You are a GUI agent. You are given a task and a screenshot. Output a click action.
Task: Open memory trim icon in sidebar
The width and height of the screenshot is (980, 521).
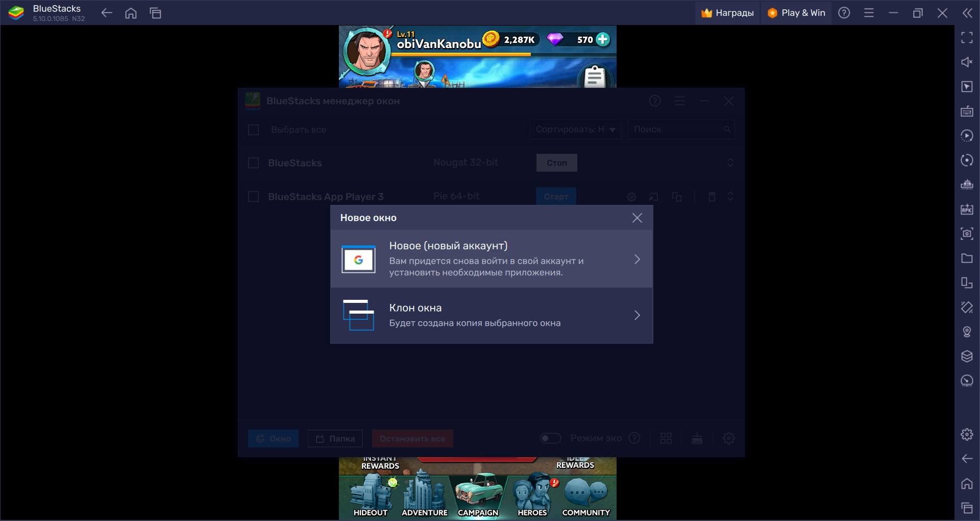[967, 184]
